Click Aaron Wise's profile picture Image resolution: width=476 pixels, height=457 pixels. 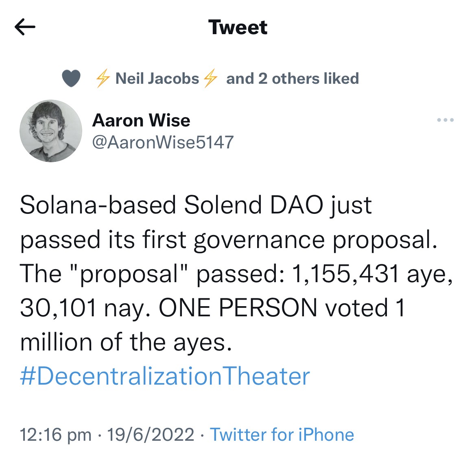(51, 131)
